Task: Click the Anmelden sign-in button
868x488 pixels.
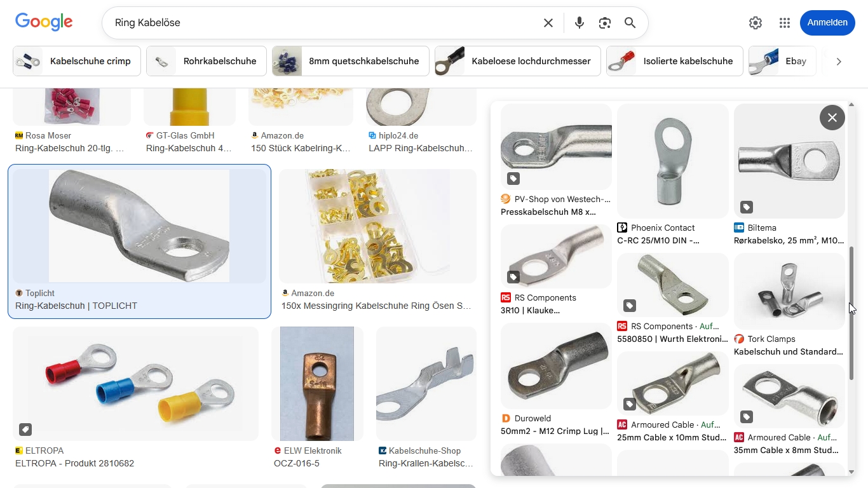Action: tap(827, 23)
